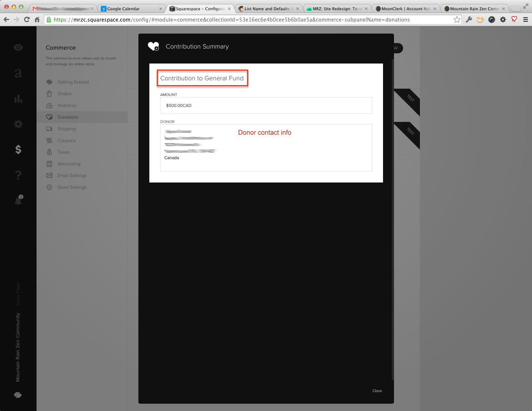Select Donations in Commerce menu
The width and height of the screenshot is (532, 411).
coord(82,117)
